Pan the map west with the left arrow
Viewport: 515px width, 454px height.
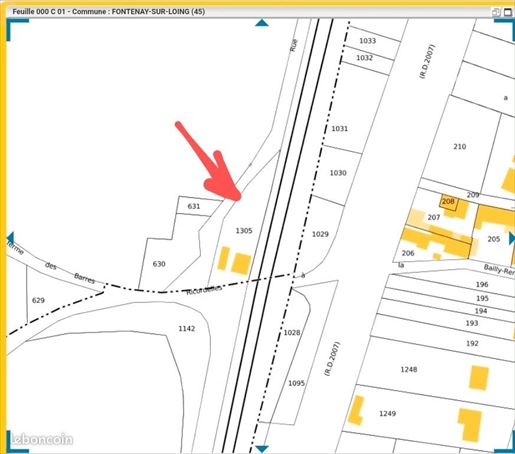(x=11, y=239)
